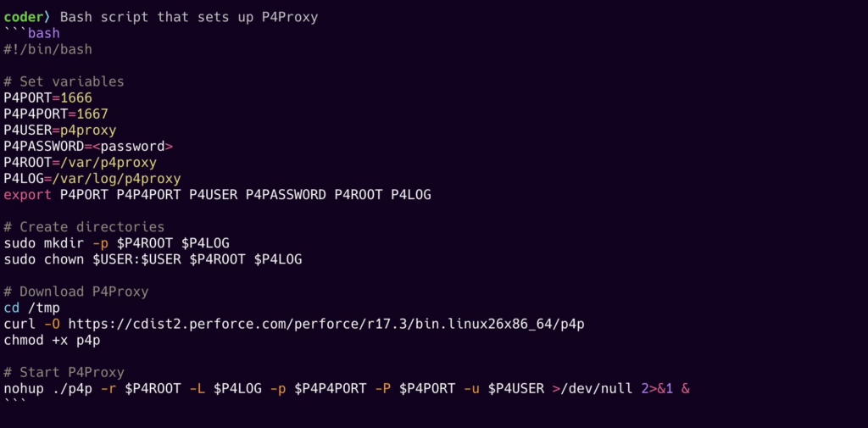Screen dimensions: 868x428
Task: Click the "cd" command before /tmp
Action: 11,308
